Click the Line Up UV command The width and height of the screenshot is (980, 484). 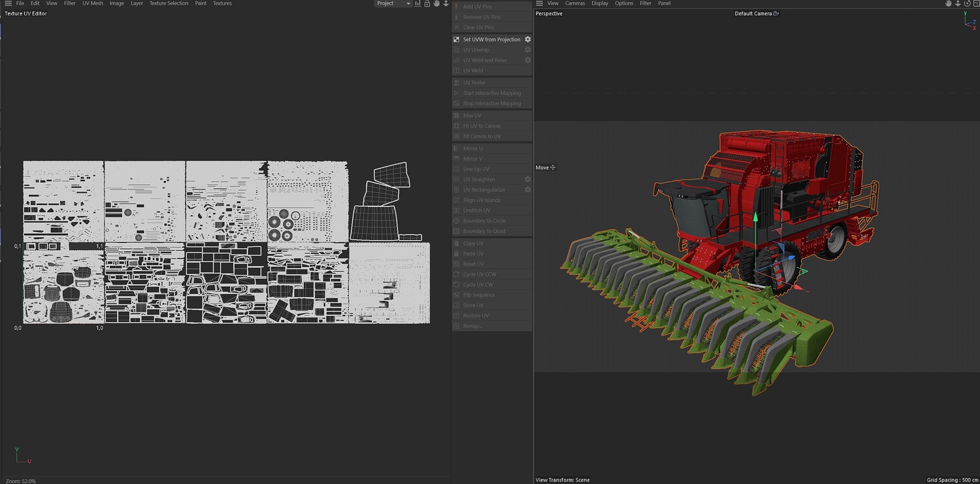(492, 169)
